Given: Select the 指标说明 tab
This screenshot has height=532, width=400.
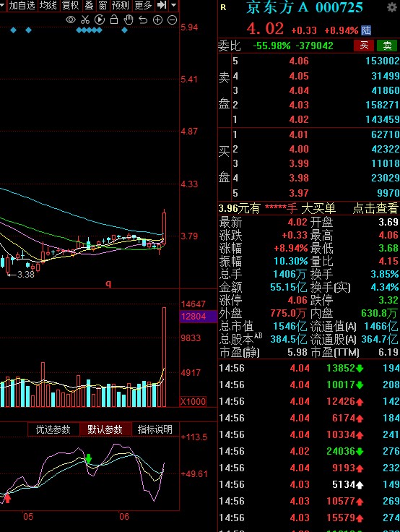Looking at the screenshot, I should click(x=155, y=429).
